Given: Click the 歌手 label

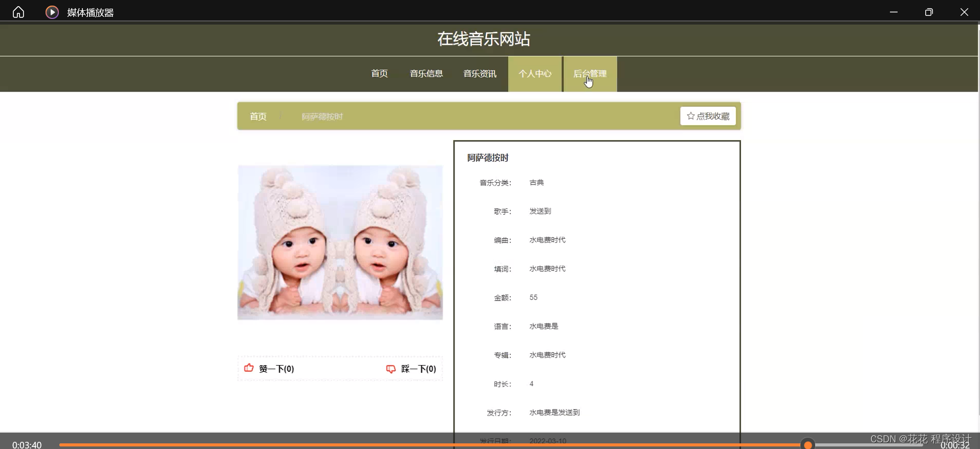Looking at the screenshot, I should (x=502, y=212).
